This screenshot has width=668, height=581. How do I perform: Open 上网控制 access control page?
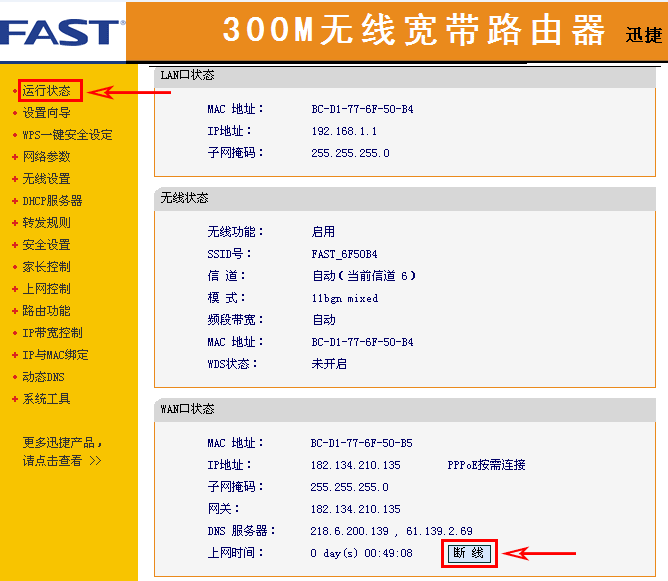47,289
